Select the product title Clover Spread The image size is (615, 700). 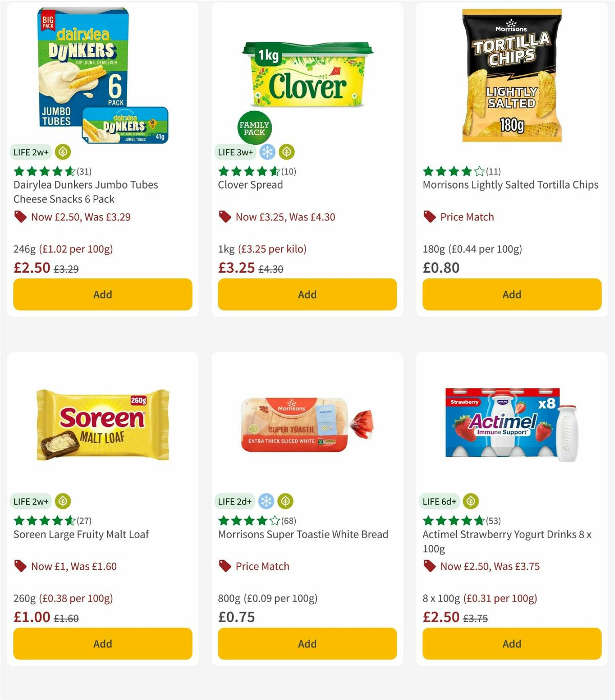(250, 184)
